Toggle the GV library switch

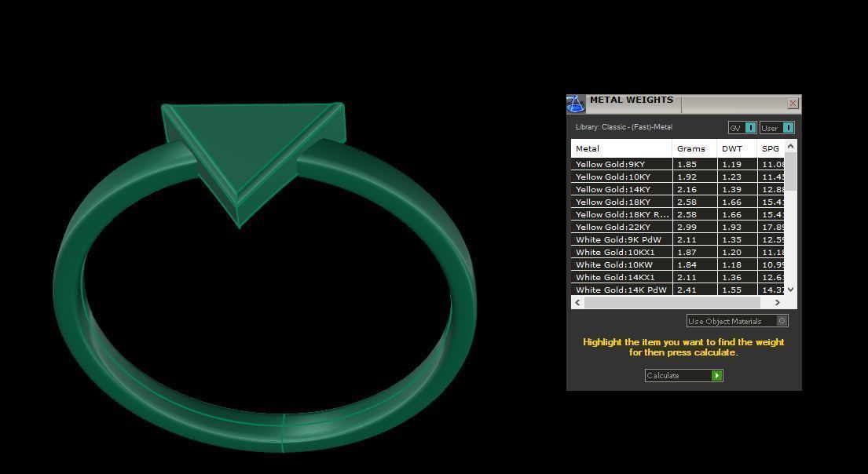[742, 128]
